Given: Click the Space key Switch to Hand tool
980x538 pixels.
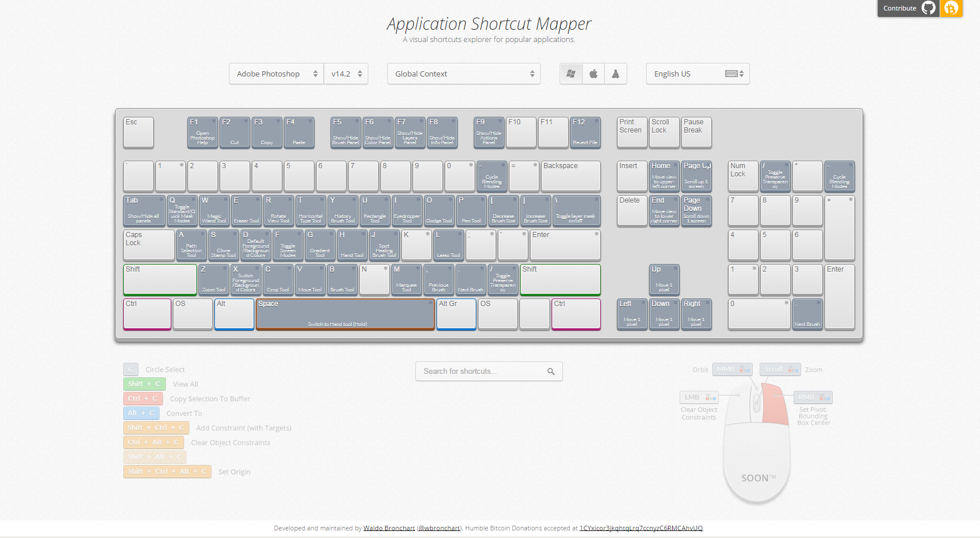Looking at the screenshot, I should [x=345, y=314].
